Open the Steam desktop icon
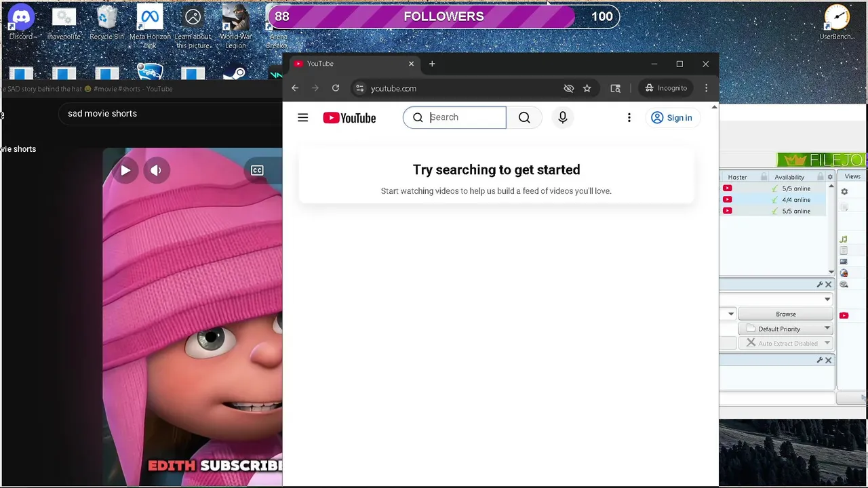This screenshot has width=868, height=488. coord(235,73)
